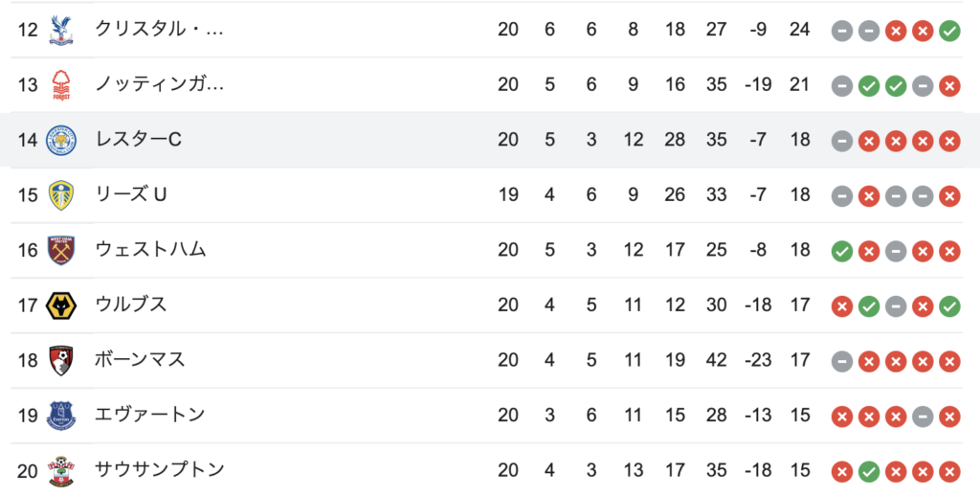
Task: Click the Southampton club crest
Action: (61, 470)
